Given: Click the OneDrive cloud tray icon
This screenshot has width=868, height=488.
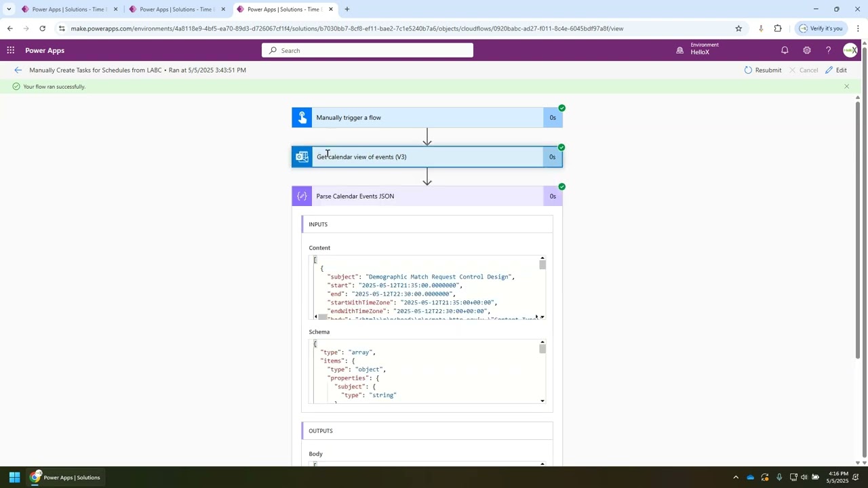Looking at the screenshot, I should pos(750,477).
